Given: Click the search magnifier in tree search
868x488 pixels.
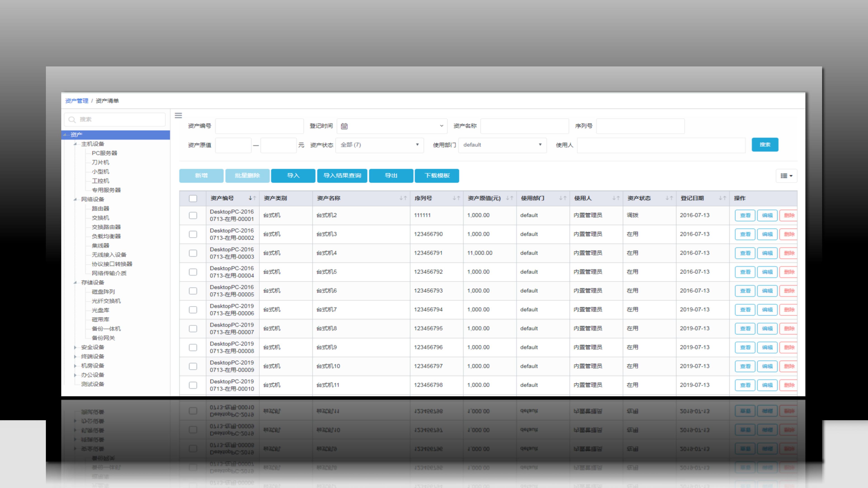Looking at the screenshot, I should pos(72,120).
